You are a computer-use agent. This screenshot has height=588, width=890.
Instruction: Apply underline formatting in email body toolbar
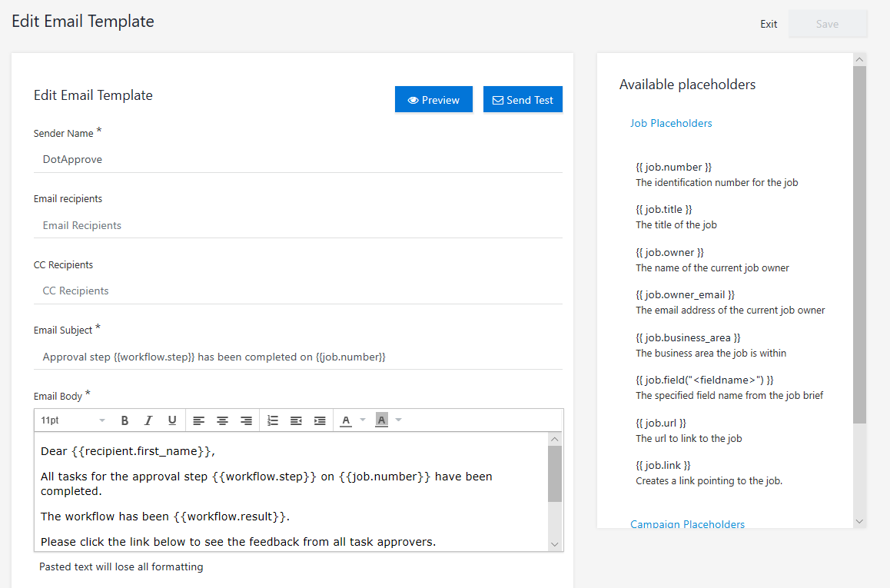click(172, 420)
